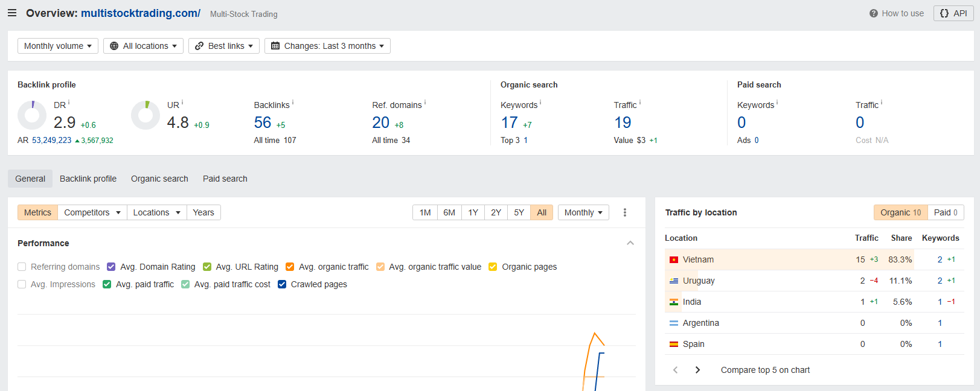Image resolution: width=980 pixels, height=391 pixels.
Task: Open UR info tooltip icon
Action: pos(182,103)
